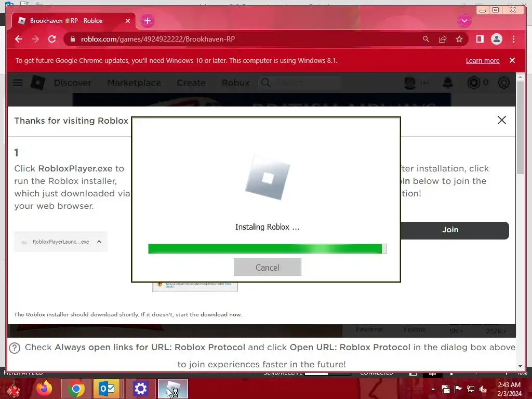This screenshot has height=399, width=532.
Task: Close the Brookhaven RP tab
Action: [128, 21]
